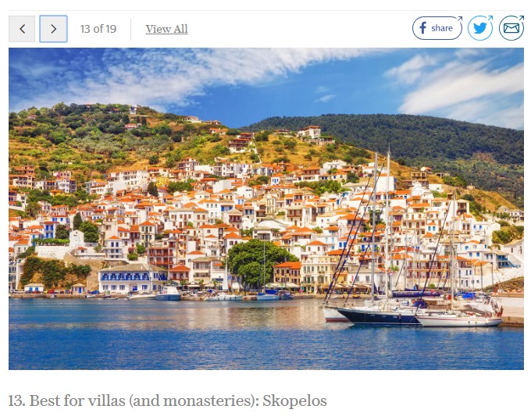Click the external arrow on the Twitter button
This screenshot has width=531, height=420.
tap(490, 18)
